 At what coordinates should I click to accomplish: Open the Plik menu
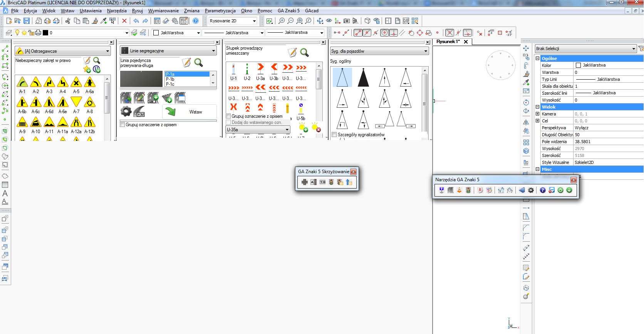(15, 11)
